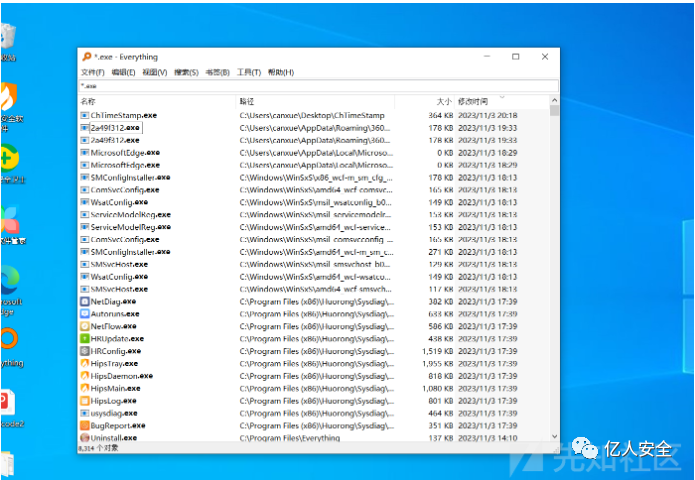Click path C:\Program Files\Everything
The height and width of the screenshot is (480, 695).
[x=290, y=438]
